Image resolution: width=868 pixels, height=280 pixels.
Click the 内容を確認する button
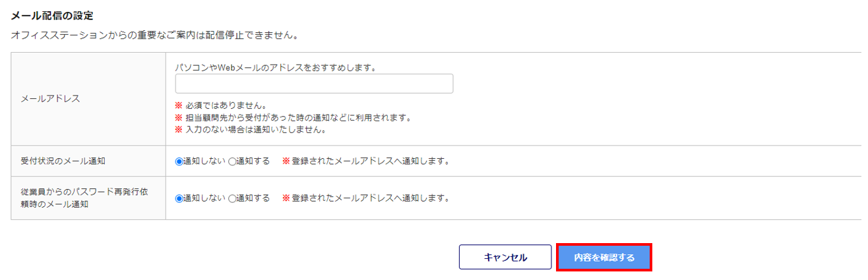tap(604, 258)
